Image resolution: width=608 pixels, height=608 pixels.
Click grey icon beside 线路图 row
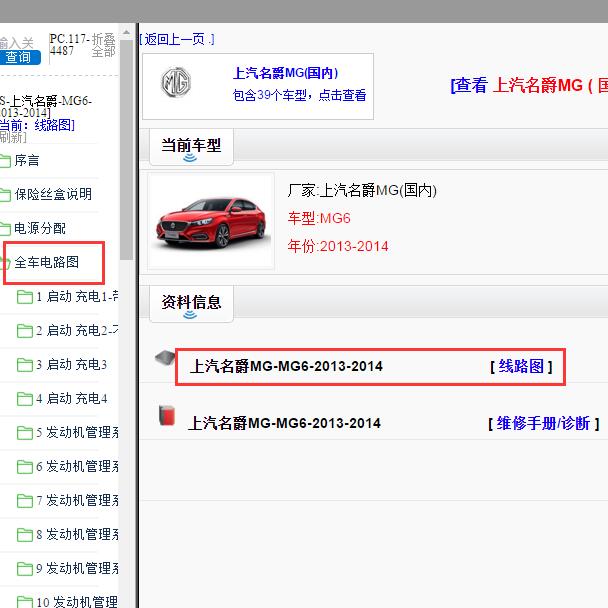coord(166,358)
